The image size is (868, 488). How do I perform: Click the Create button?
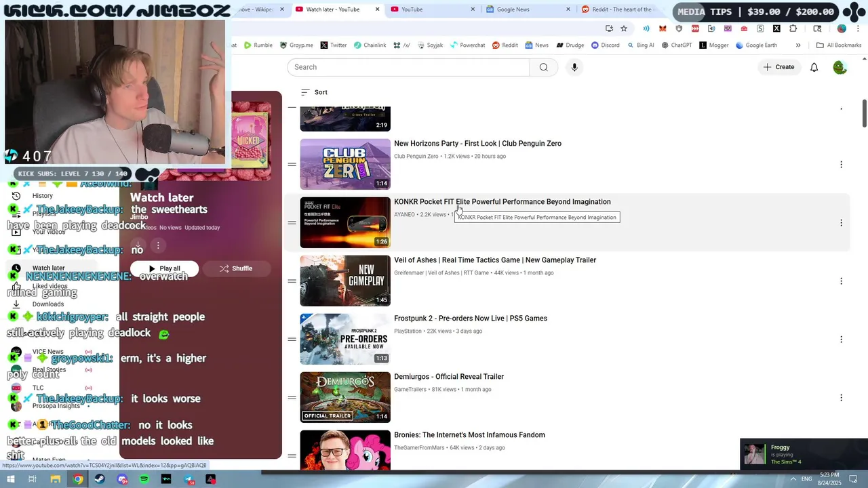778,67
